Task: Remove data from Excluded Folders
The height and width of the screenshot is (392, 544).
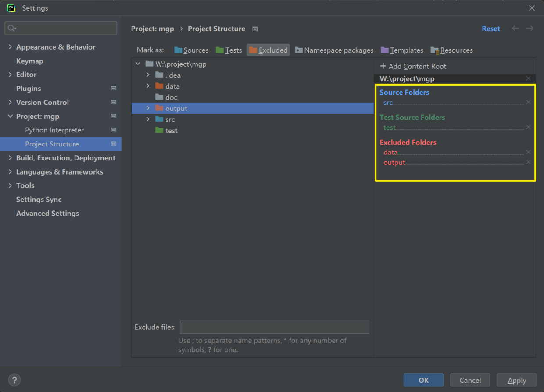Action: pos(528,152)
